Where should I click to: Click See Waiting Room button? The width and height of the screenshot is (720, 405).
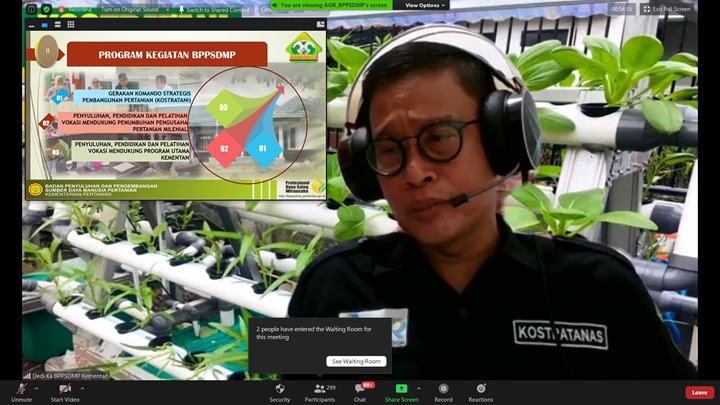[x=356, y=361]
